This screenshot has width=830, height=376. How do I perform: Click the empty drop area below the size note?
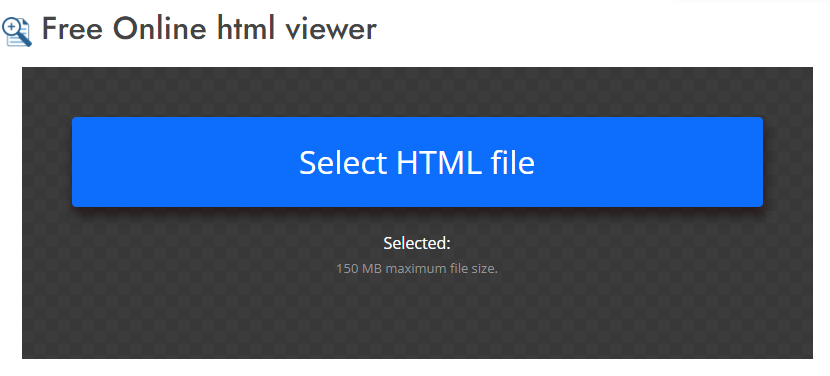pyautogui.click(x=417, y=318)
